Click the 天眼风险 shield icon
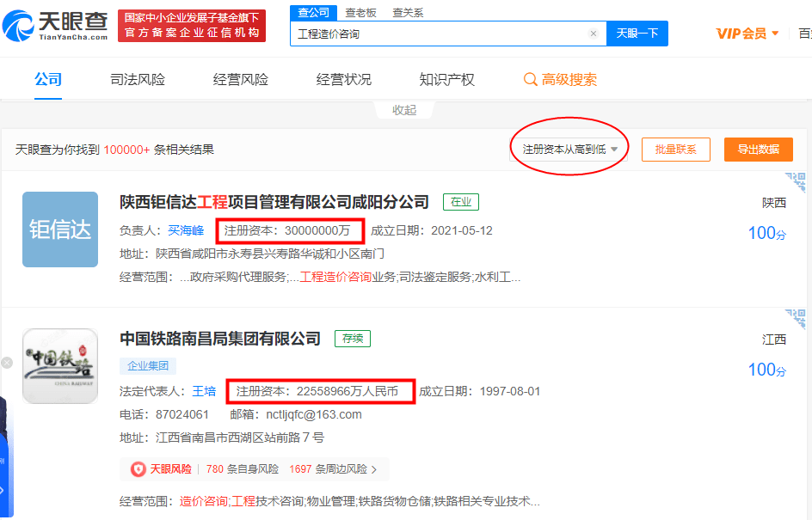812x520 pixels. pos(138,469)
